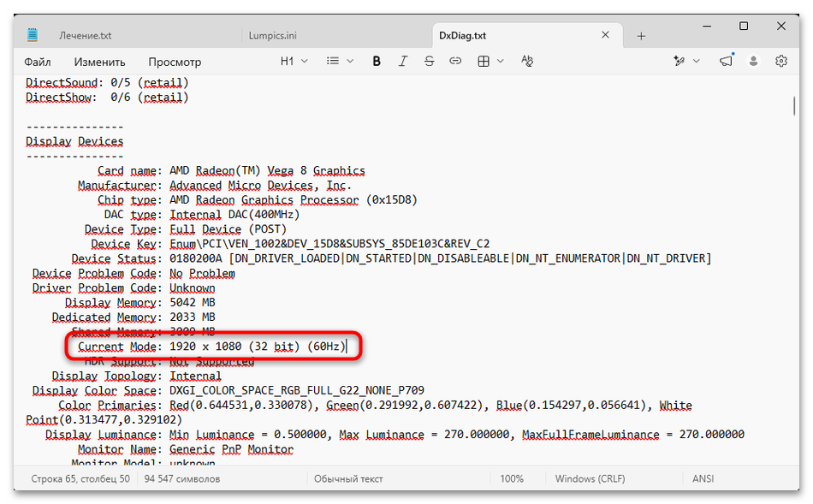This screenshot has height=504, width=813.
Task: Click the bulleted list icon
Action: point(333,62)
